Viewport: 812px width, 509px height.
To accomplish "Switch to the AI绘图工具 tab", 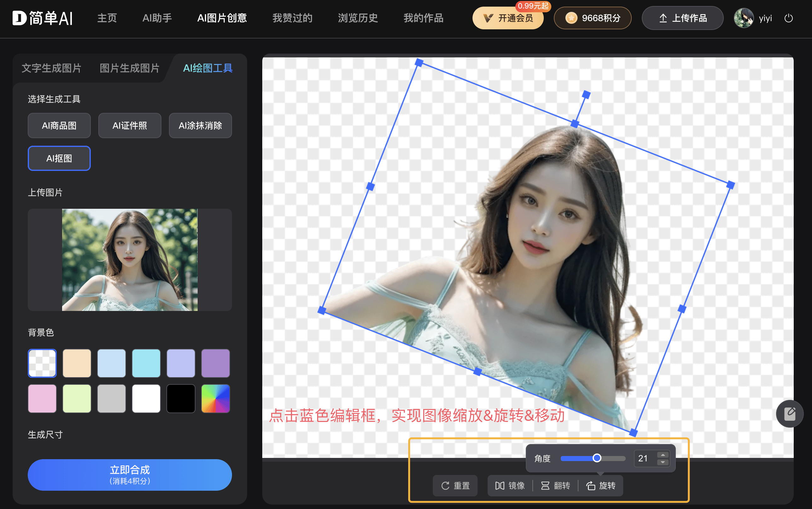I will tap(207, 68).
